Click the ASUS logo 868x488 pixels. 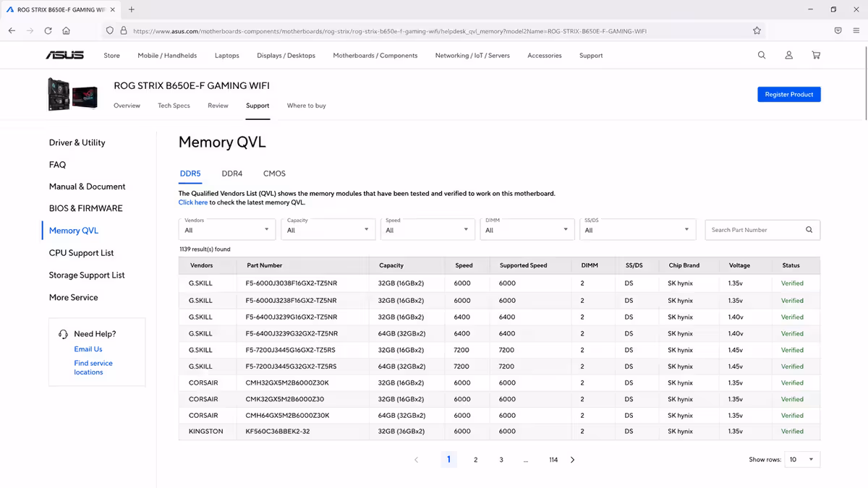65,55
